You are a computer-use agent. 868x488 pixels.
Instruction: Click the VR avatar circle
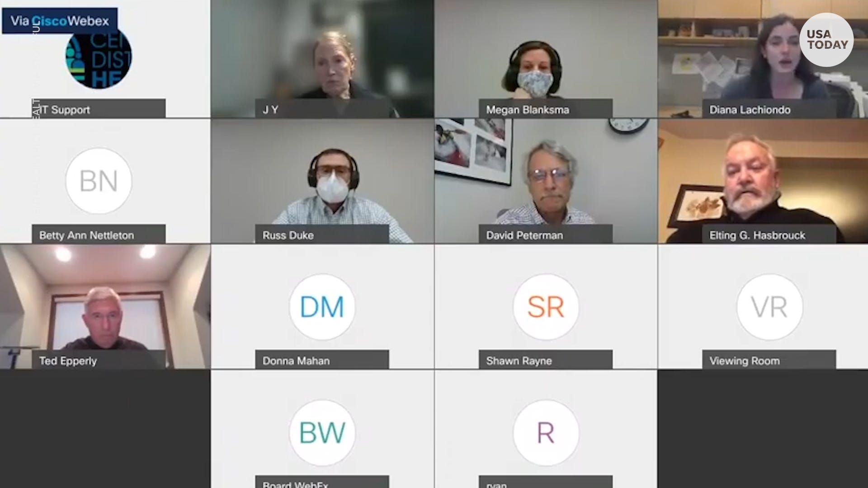coord(769,307)
